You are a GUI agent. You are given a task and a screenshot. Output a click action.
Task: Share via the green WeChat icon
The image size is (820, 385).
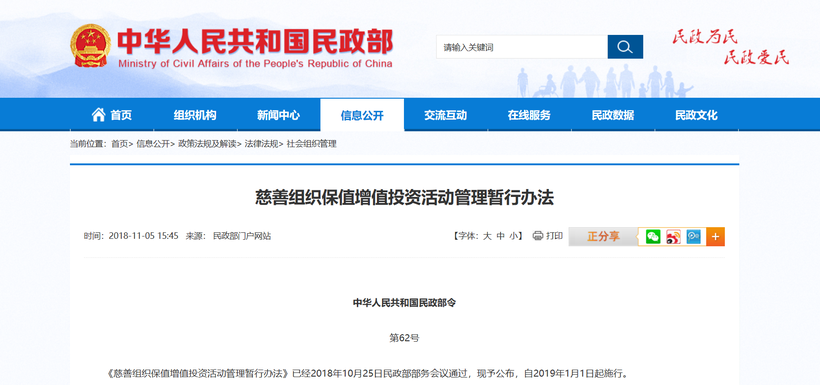[x=653, y=237]
